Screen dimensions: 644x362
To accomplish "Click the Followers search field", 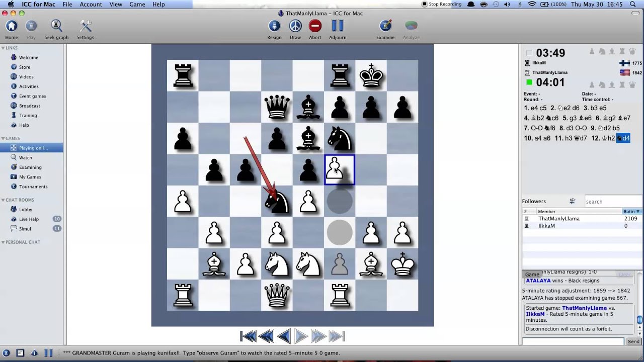I will pos(613,201).
